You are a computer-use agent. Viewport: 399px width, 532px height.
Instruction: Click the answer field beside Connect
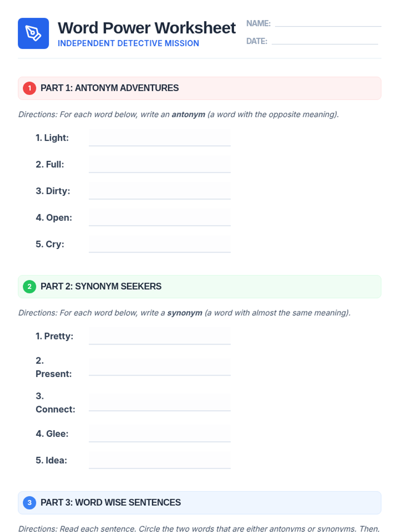(160, 402)
